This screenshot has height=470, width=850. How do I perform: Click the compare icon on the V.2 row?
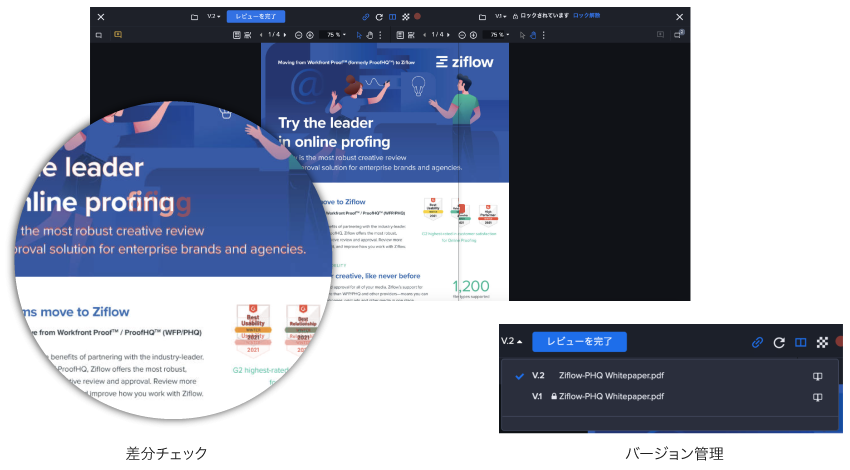(817, 377)
